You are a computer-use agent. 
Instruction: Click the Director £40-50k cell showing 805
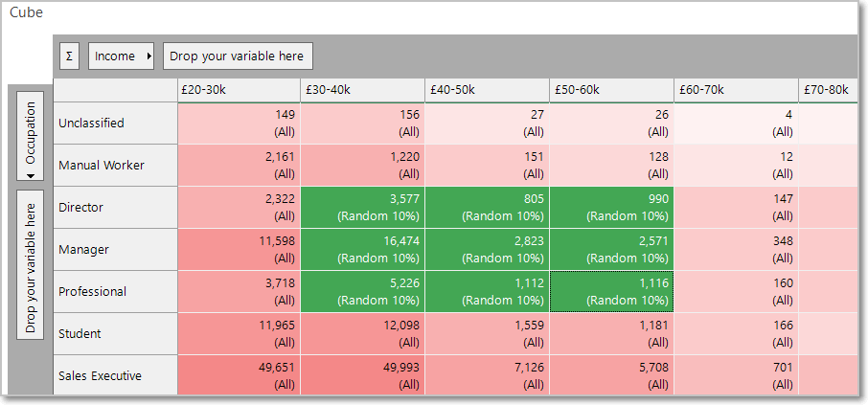click(x=487, y=208)
